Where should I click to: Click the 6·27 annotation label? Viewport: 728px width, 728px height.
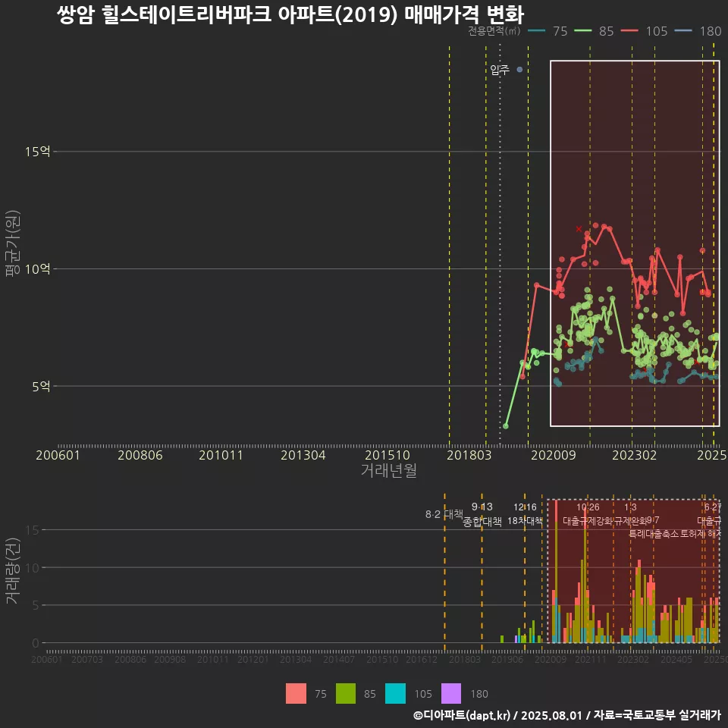pos(713,507)
